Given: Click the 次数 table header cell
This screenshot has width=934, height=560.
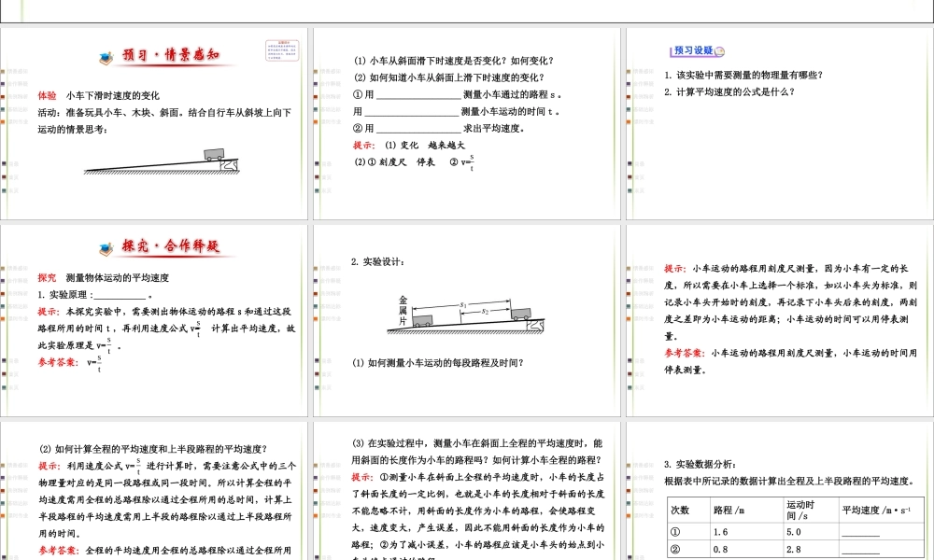Looking at the screenshot, I should tap(680, 511).
